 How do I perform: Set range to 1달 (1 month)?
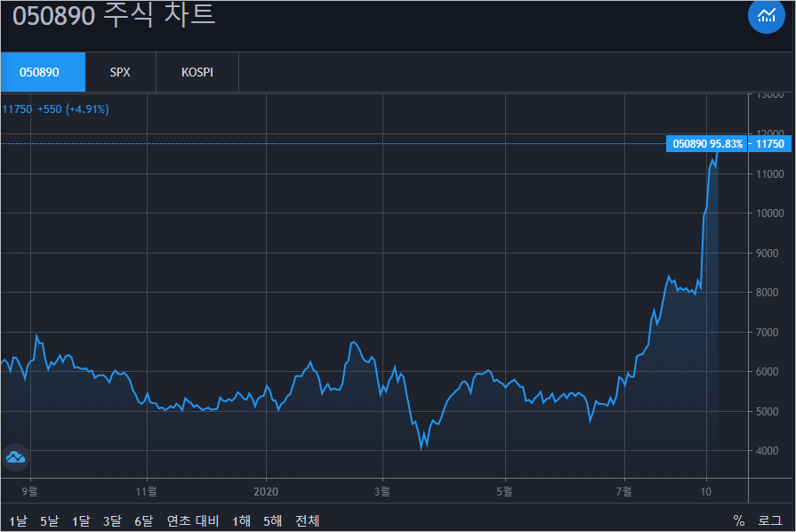(x=81, y=520)
